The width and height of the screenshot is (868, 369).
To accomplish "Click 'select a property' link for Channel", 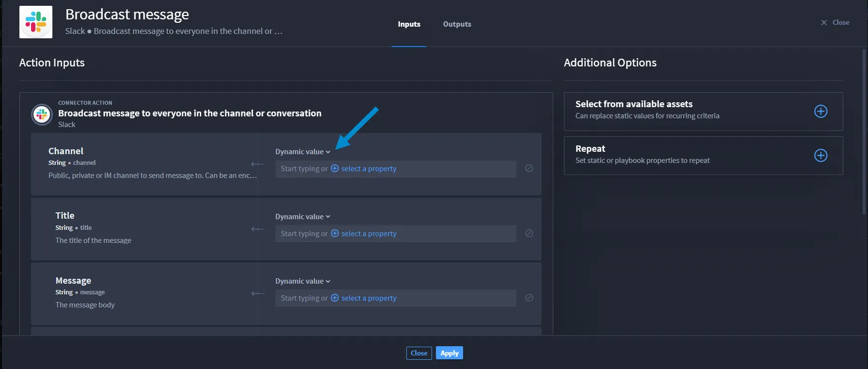I will [x=369, y=169].
